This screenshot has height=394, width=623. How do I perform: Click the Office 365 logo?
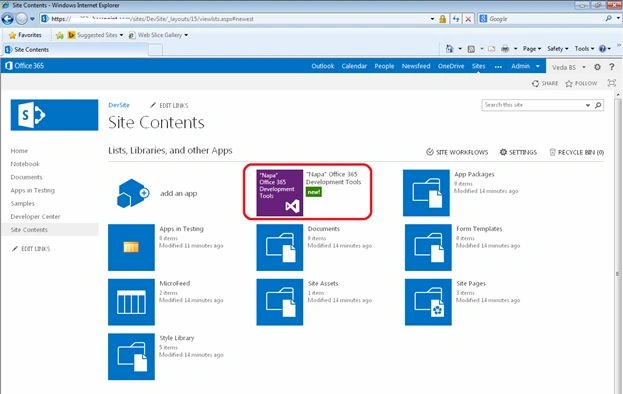click(x=24, y=66)
